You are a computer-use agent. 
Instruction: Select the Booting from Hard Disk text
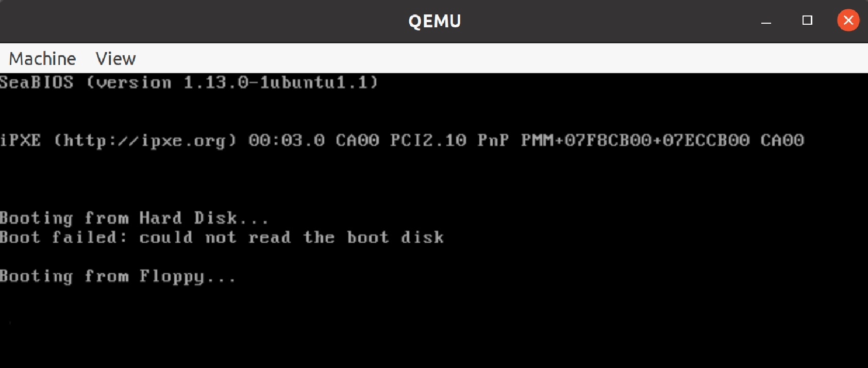[x=133, y=218]
